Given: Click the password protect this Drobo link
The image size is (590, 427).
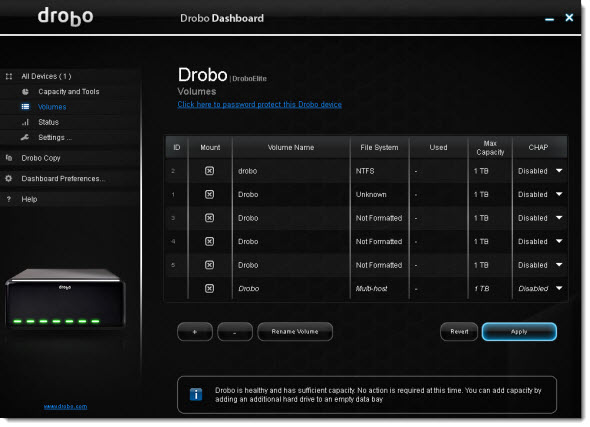Looking at the screenshot, I should tap(260, 105).
